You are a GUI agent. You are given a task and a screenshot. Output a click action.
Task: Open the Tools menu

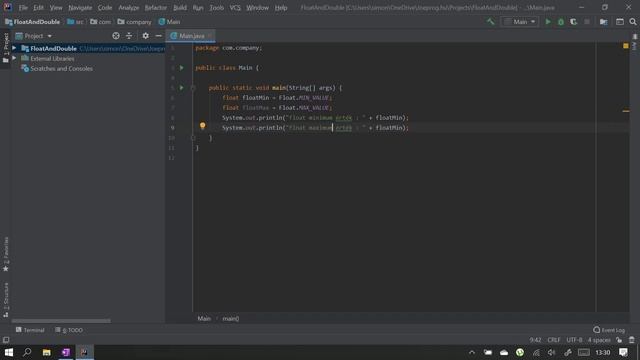click(216, 7)
